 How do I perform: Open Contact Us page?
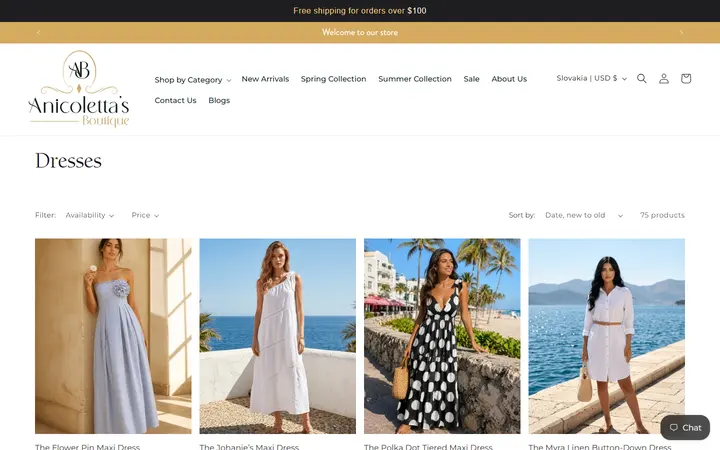click(x=175, y=100)
